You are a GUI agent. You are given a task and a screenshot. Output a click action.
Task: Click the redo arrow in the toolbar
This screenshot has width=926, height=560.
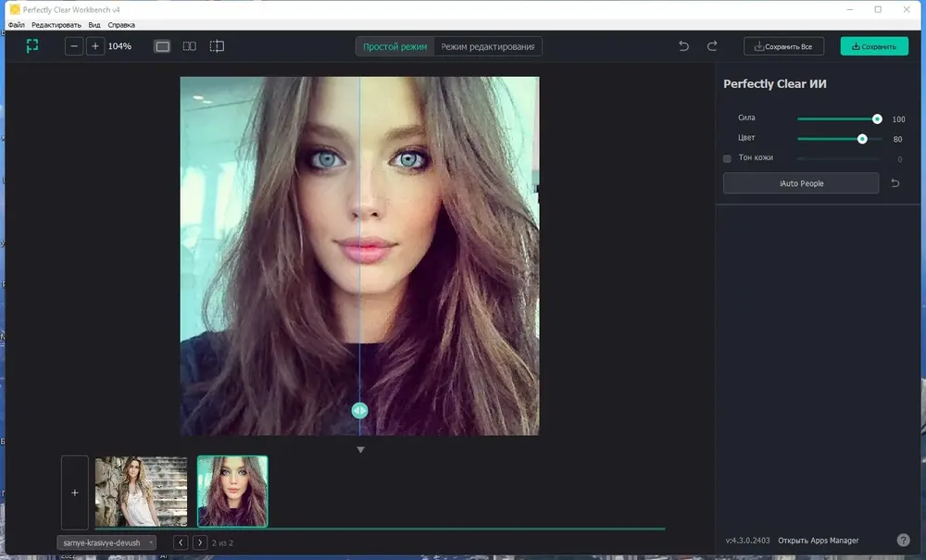[x=712, y=46]
